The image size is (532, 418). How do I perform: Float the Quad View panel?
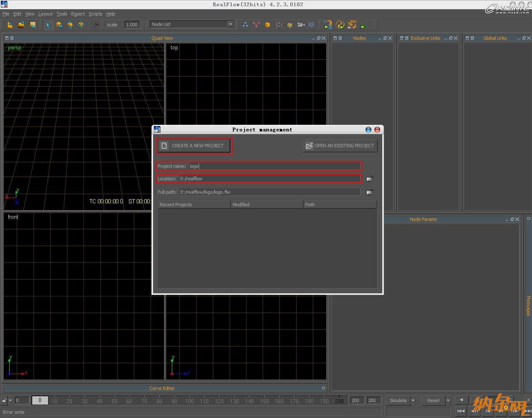tap(319, 38)
